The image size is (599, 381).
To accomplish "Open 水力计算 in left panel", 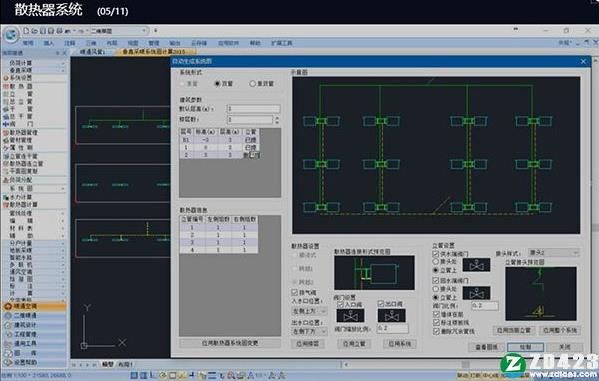I will (x=19, y=197).
